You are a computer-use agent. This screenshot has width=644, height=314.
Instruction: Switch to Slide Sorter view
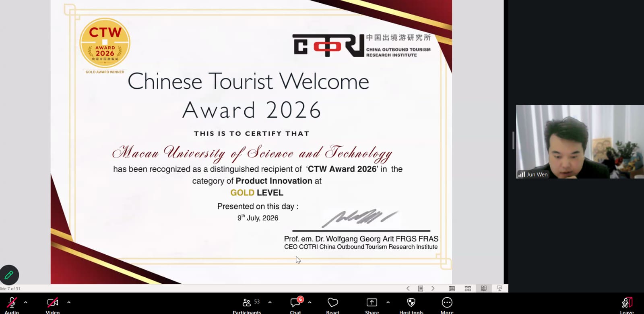tap(468, 288)
